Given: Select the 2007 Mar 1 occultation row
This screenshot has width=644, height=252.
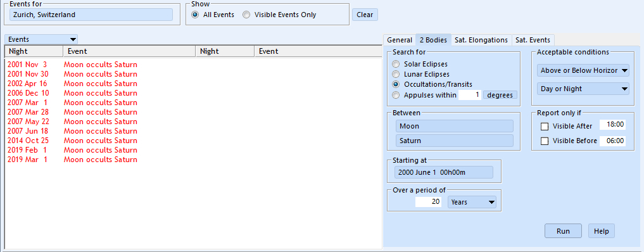Looking at the screenshot, I should click(x=72, y=103).
